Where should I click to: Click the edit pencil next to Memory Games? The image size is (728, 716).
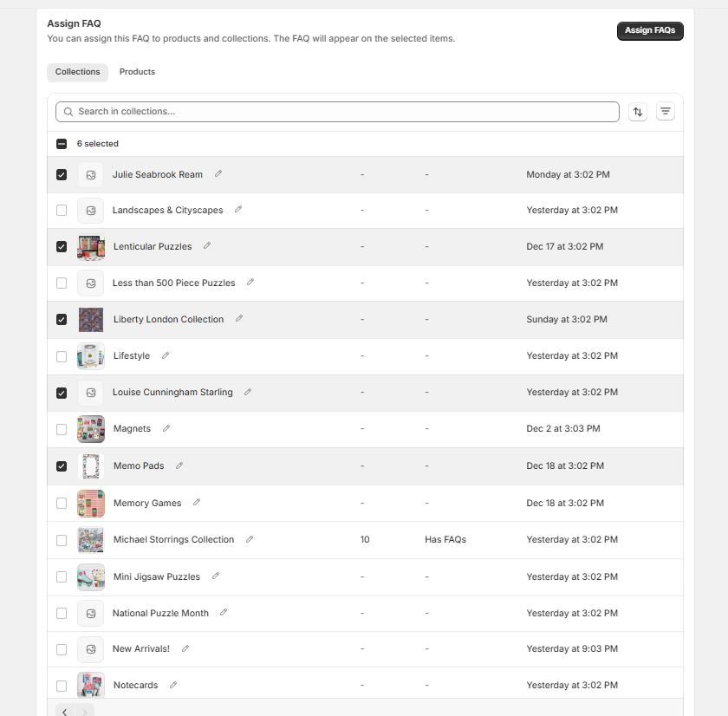(197, 503)
